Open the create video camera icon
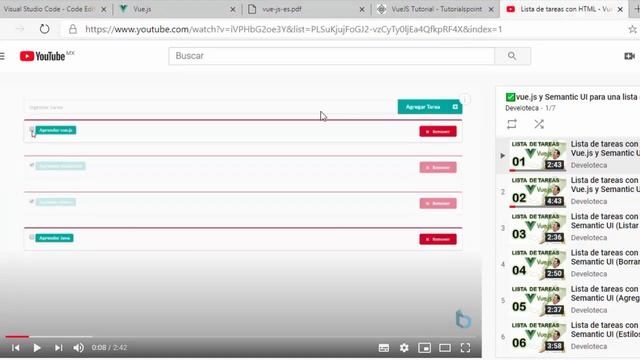This screenshot has height=360, width=640. point(629,56)
